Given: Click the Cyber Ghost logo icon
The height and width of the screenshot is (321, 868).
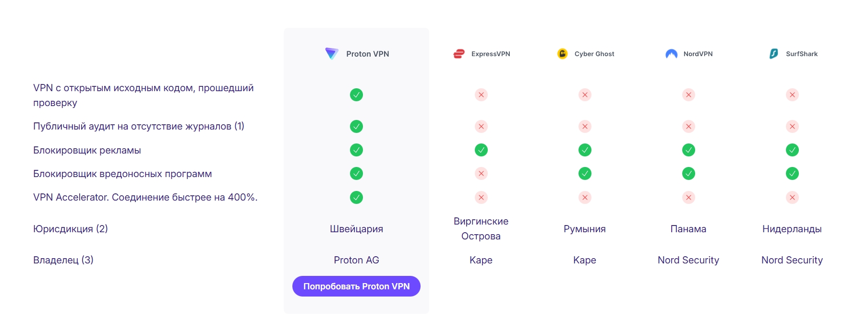Looking at the screenshot, I should [562, 53].
